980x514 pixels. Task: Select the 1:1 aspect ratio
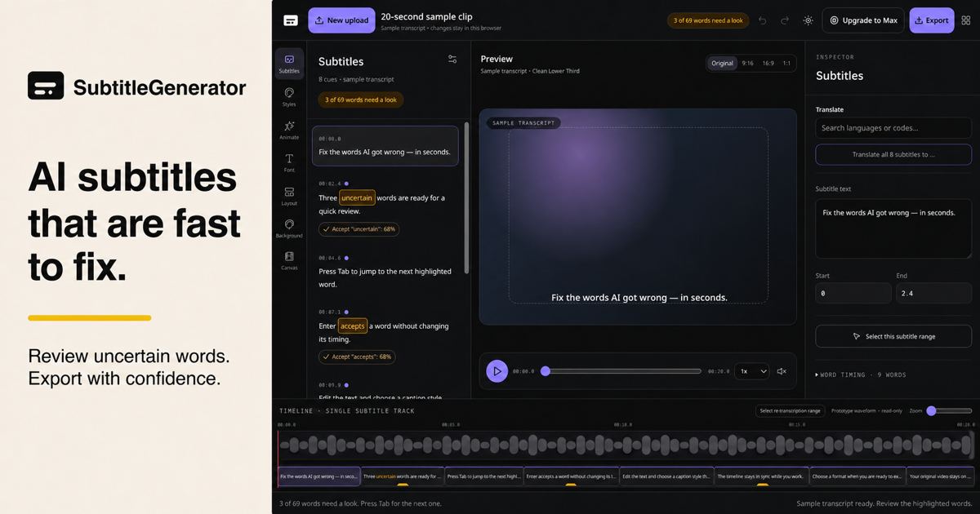(x=786, y=63)
